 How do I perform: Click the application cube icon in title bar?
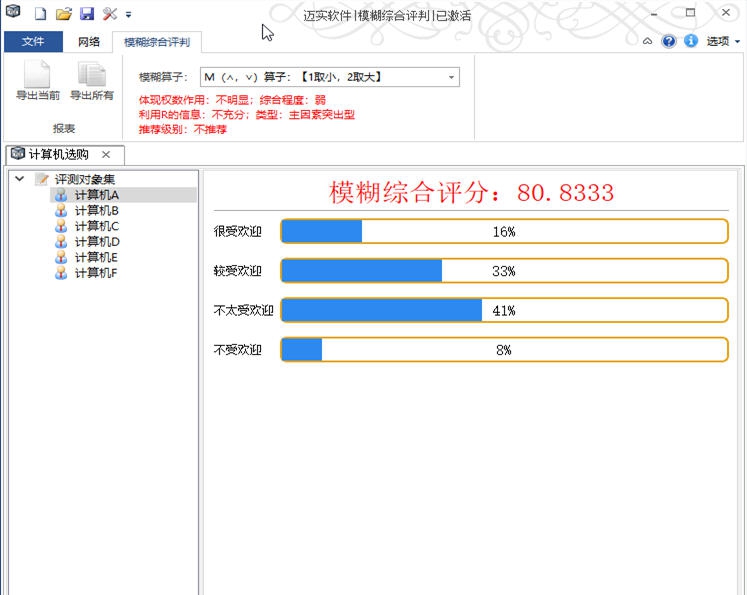pos(13,11)
